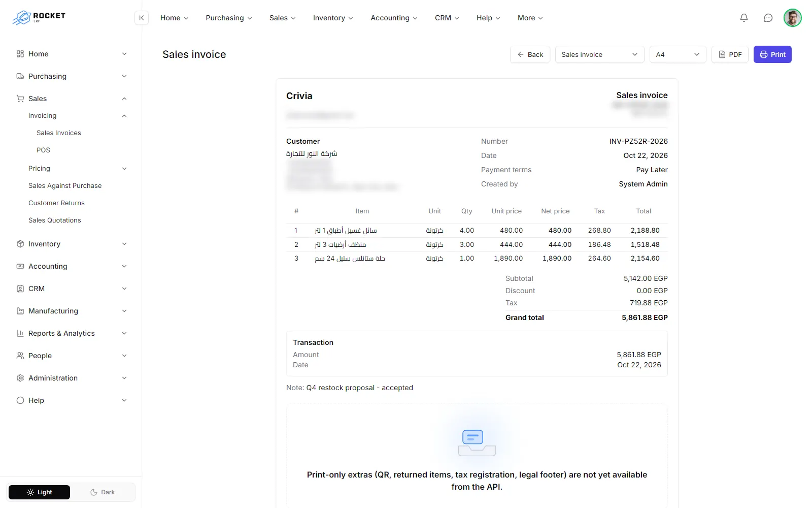Screen dimensions: 812x508
Task: Click the Purchasing sidebar truck icon
Action: [20, 76]
